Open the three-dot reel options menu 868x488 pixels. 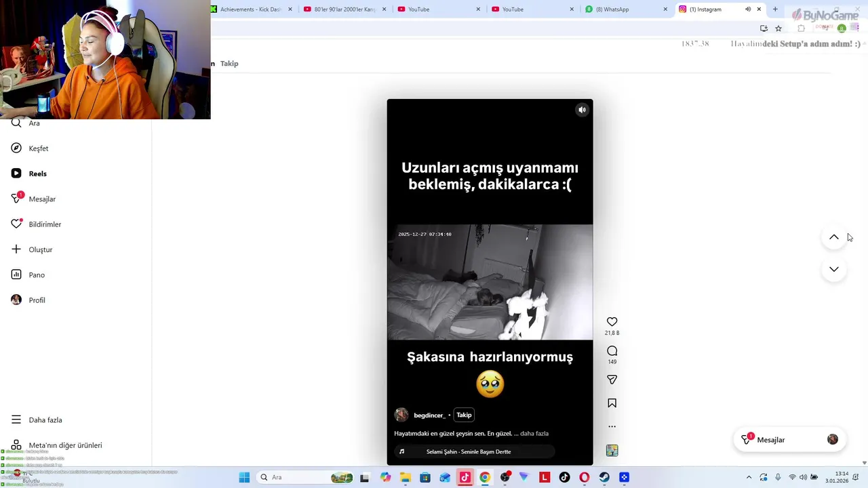(612, 426)
